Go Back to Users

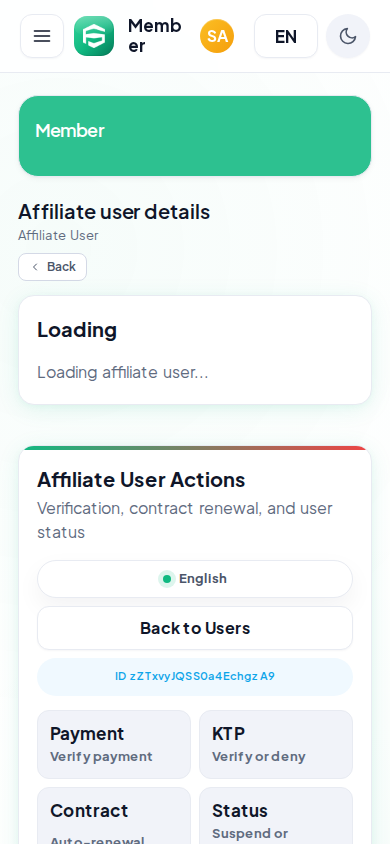coord(195,628)
